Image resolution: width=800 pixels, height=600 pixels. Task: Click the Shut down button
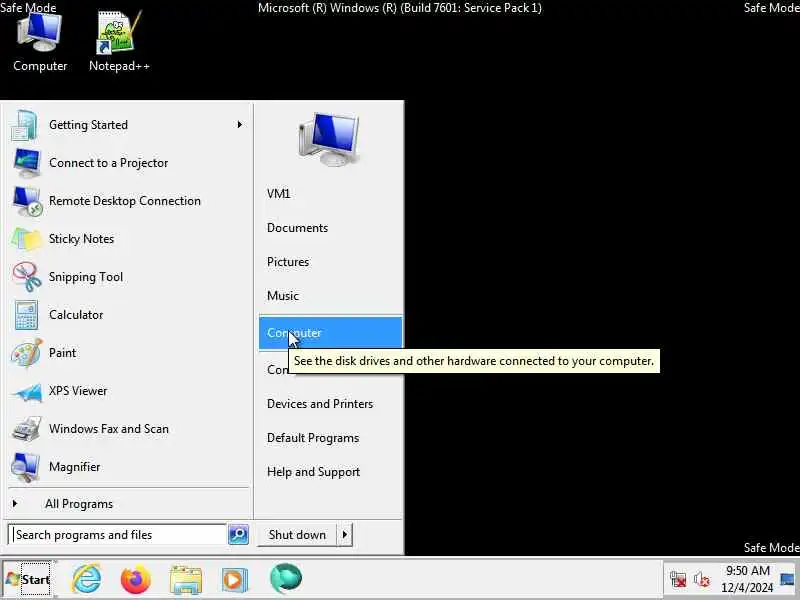[x=297, y=535]
